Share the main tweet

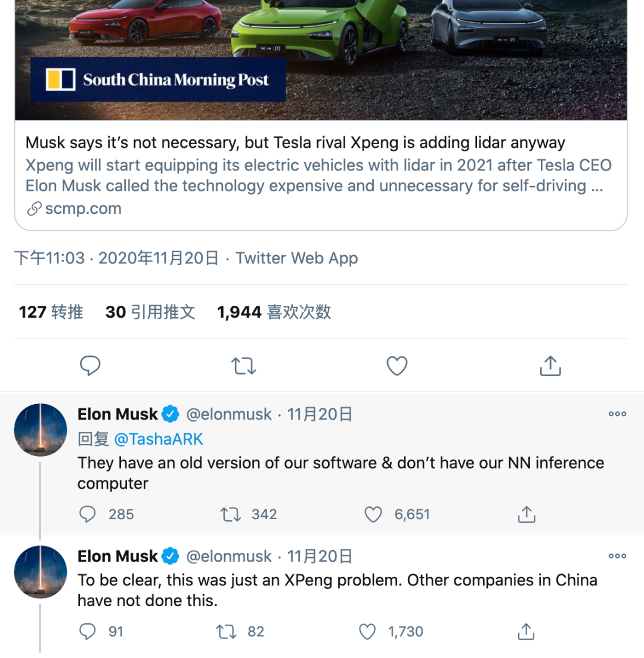pyautogui.click(x=550, y=366)
